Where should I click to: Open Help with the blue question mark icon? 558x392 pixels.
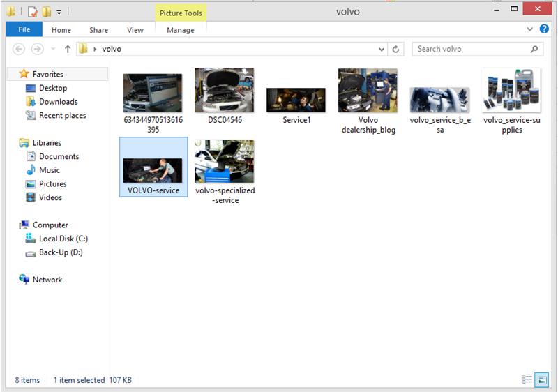coord(544,29)
